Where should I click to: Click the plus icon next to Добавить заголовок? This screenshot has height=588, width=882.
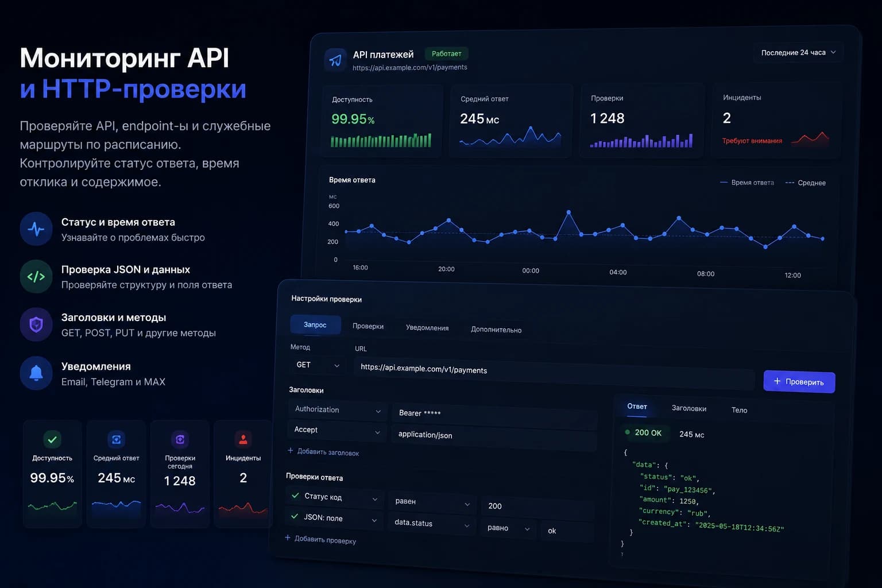291,451
